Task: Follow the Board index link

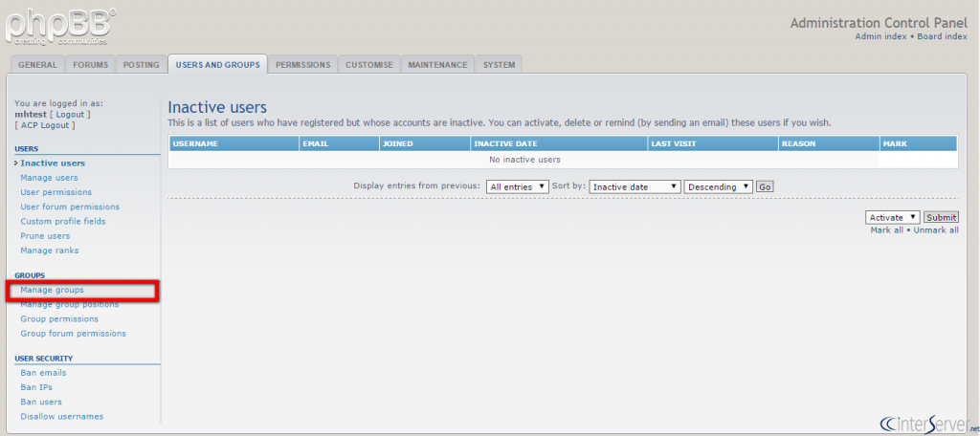Action: tap(943, 36)
